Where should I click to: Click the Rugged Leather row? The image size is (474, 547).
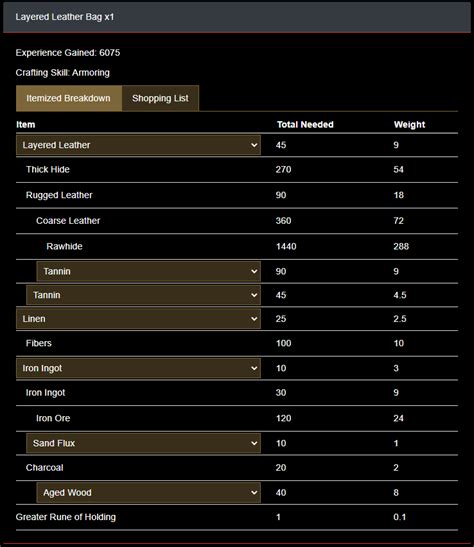[237, 195]
